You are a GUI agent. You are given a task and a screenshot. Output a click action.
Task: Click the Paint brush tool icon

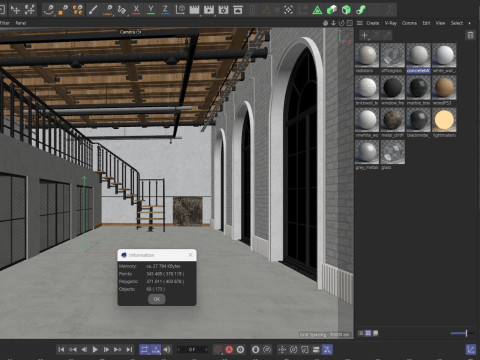93,10
